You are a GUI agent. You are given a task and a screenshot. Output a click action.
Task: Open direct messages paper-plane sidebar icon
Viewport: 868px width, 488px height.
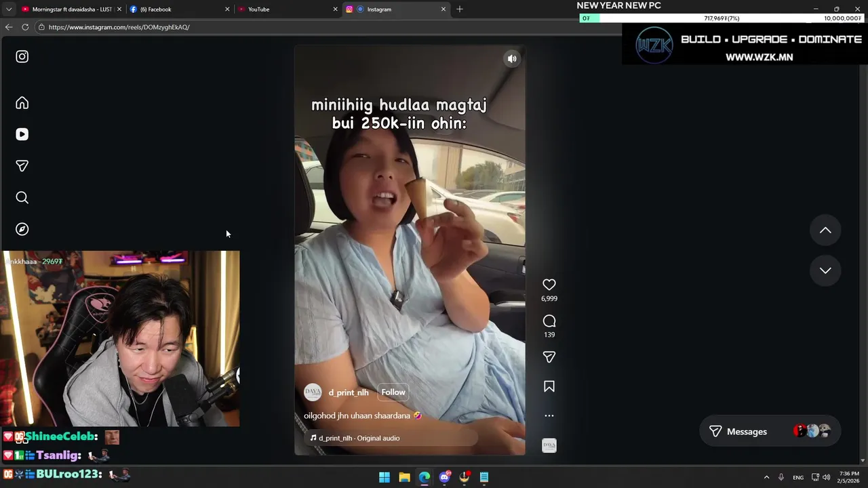22,166
